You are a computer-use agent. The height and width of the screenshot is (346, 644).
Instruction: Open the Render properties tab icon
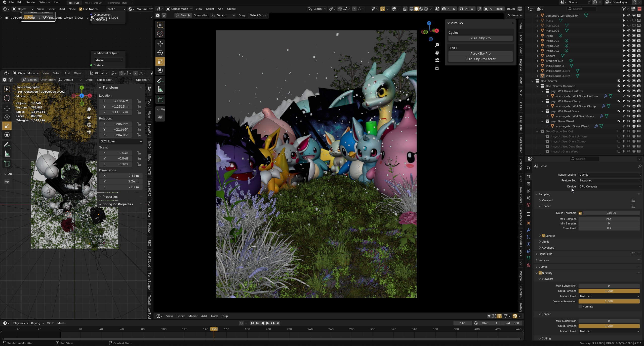(x=529, y=176)
